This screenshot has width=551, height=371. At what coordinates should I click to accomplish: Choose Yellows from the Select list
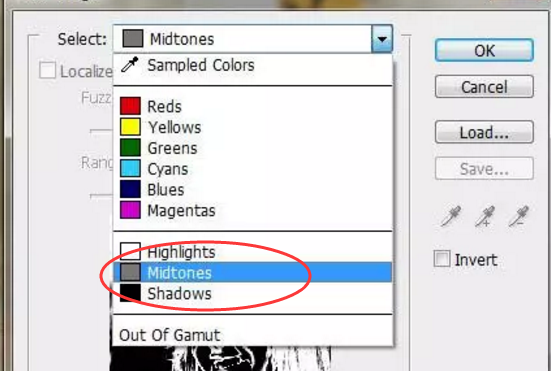pos(253,127)
